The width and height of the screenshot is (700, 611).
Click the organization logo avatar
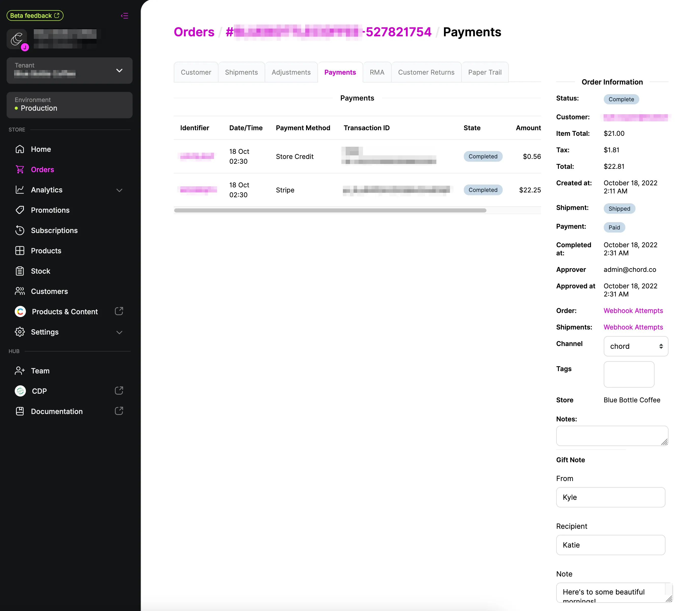pos(17,39)
